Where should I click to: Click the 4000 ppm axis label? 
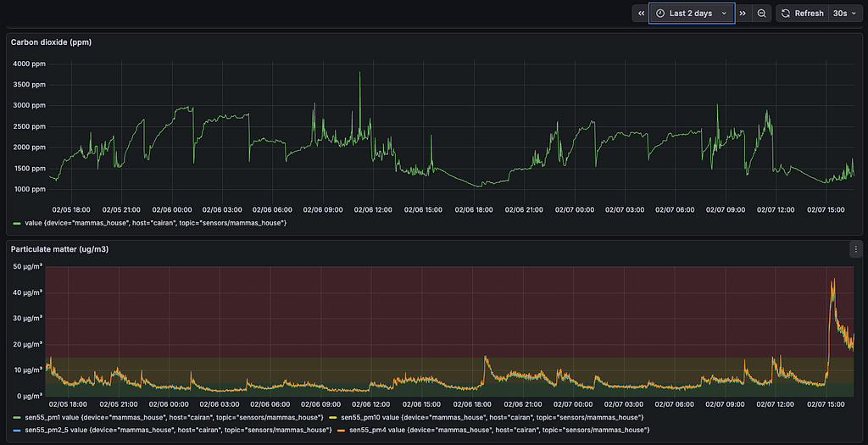[29, 64]
